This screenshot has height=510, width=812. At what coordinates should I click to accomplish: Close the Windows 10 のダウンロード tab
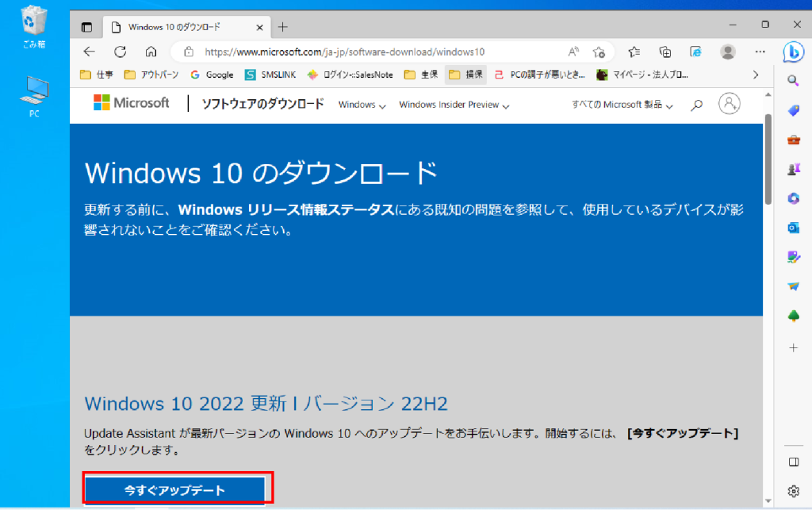click(259, 28)
